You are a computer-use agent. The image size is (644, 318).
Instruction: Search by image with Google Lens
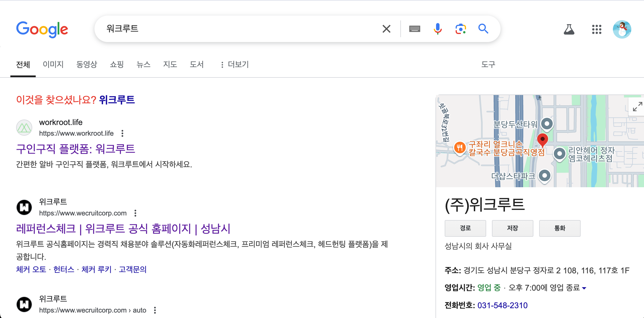pyautogui.click(x=461, y=29)
